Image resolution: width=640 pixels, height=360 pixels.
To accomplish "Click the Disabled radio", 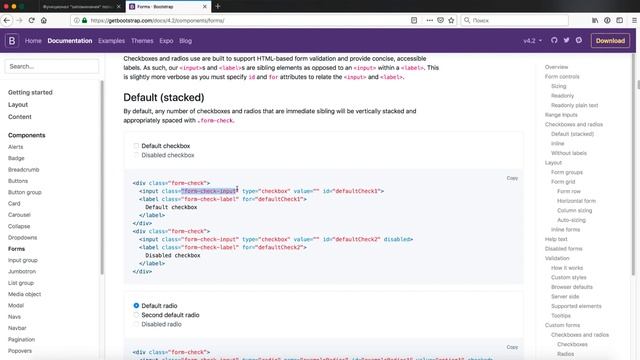I will coord(136,324).
